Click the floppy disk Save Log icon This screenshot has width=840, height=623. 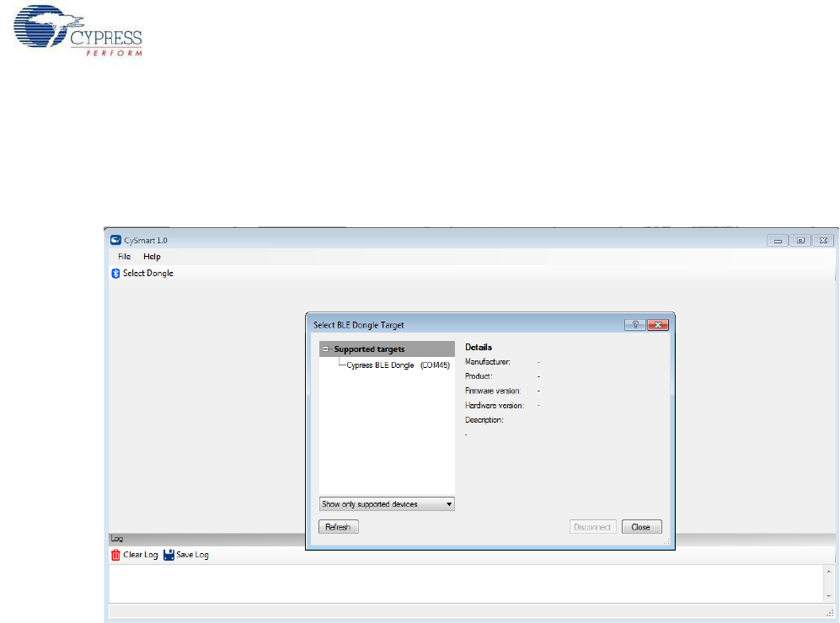click(x=169, y=555)
